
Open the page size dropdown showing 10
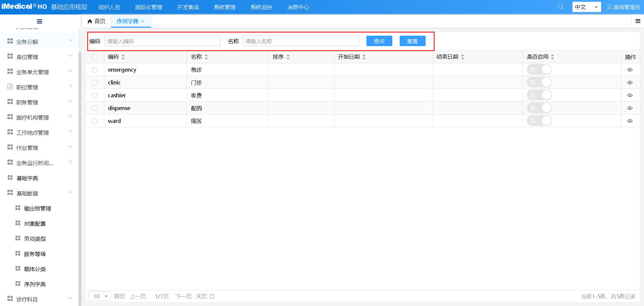(99, 296)
